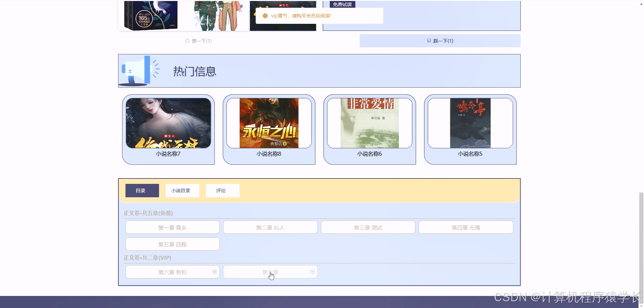Click the exclamation icon in VIP notice popup
The width and height of the screenshot is (644, 308).
click(x=265, y=15)
